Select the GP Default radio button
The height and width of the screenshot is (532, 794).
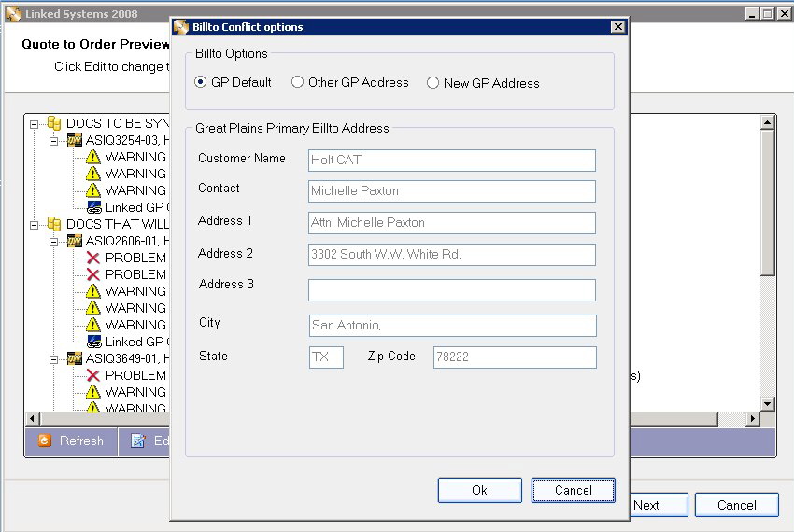[201, 82]
